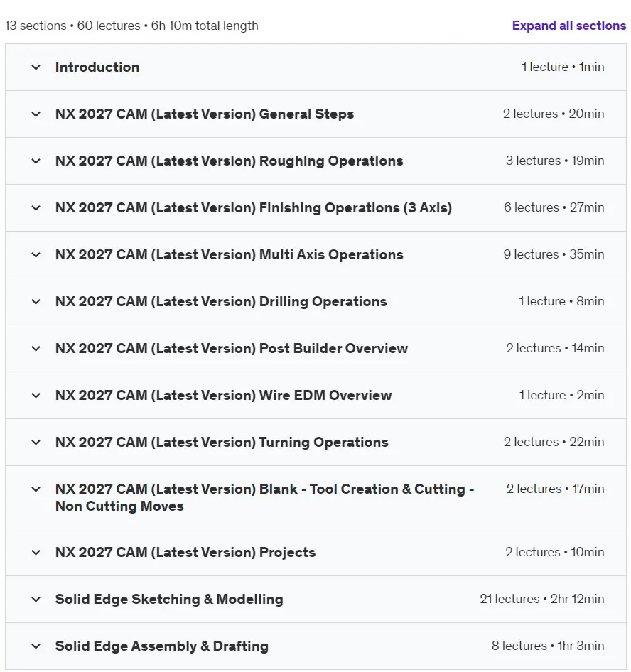This screenshot has width=631, height=672.
Task: Click 21 lectures 2hr 12min label
Action: 542,599
